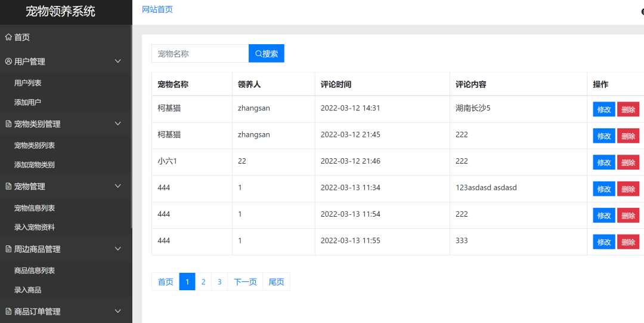Viewport: 644px width, 323px height.
Task: Go to pagination 首页
Action: (166, 281)
